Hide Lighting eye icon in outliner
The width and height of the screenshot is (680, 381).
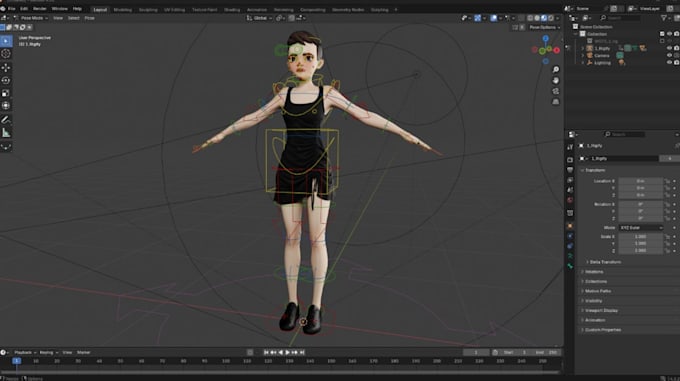[669, 63]
